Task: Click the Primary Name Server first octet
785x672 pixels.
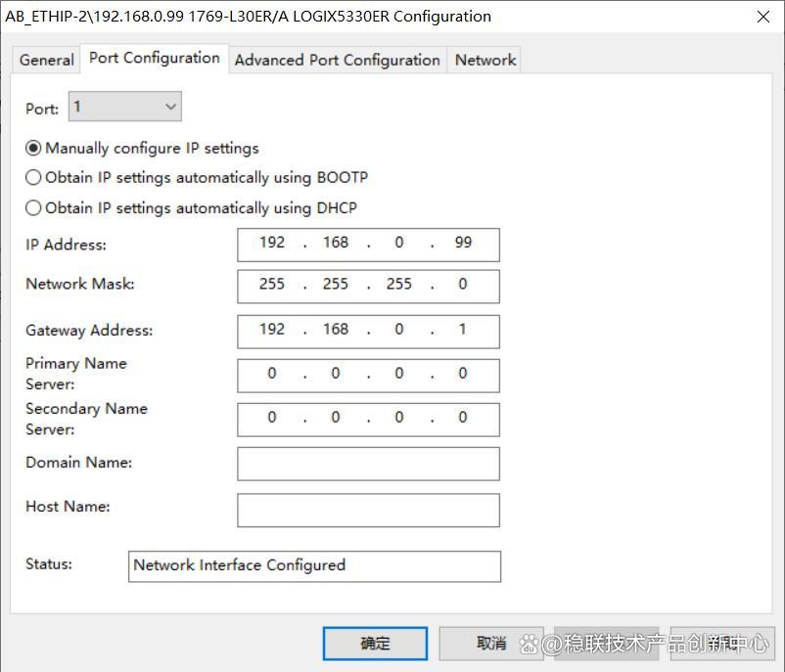Action: (x=272, y=374)
